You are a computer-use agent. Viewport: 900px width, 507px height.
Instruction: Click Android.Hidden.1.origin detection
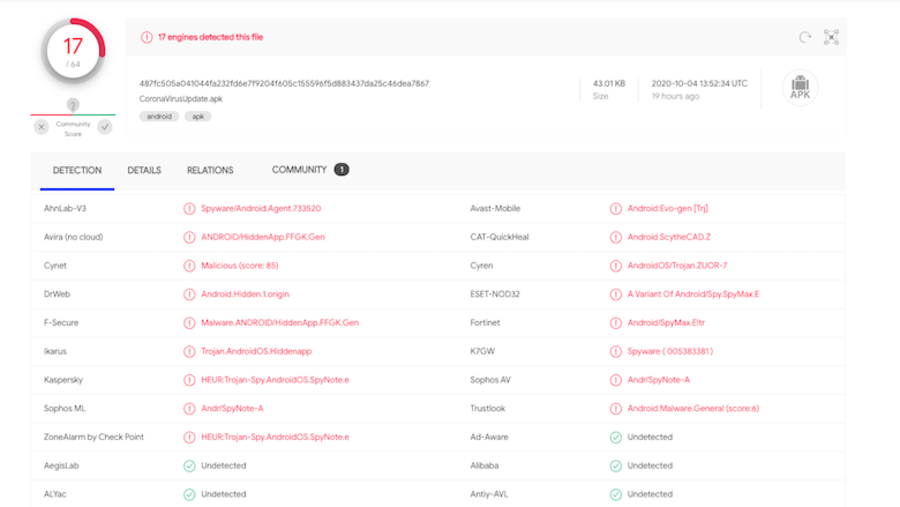click(x=245, y=294)
